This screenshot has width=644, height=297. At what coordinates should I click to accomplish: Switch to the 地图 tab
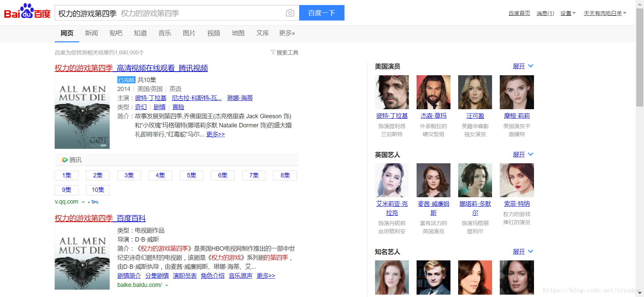click(238, 33)
